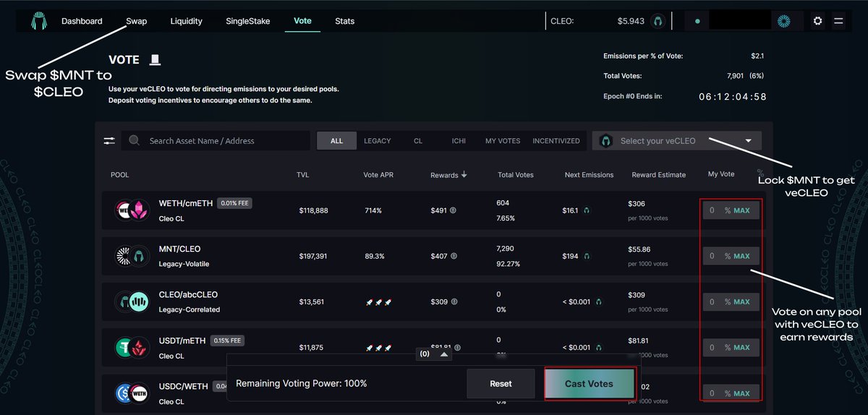Click the 0.15% FEE badge on USDT/mETH

(x=227, y=341)
